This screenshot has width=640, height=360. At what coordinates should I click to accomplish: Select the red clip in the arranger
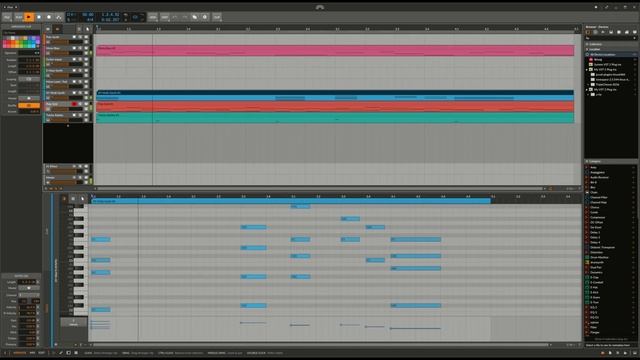click(335, 107)
